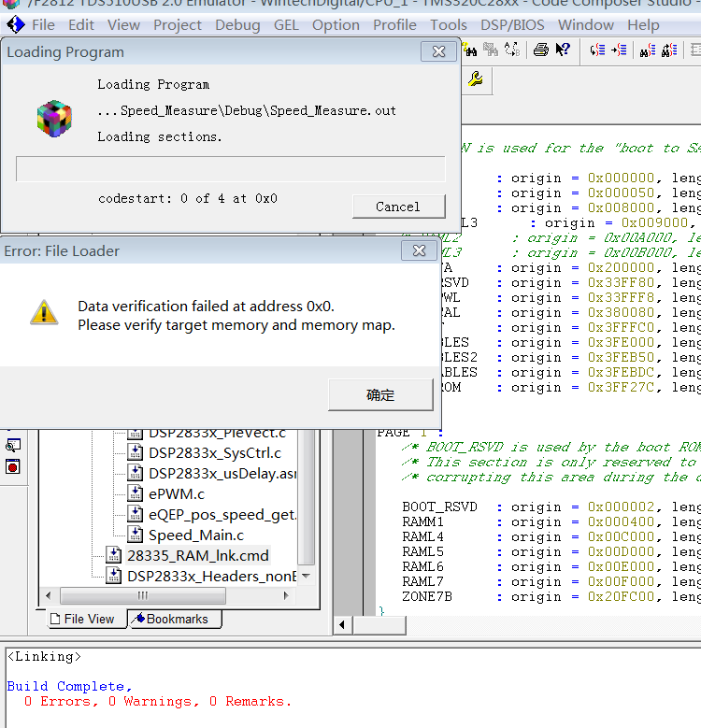Click the grayed-out find next binoculars icon
701x728 pixels.
click(491, 50)
